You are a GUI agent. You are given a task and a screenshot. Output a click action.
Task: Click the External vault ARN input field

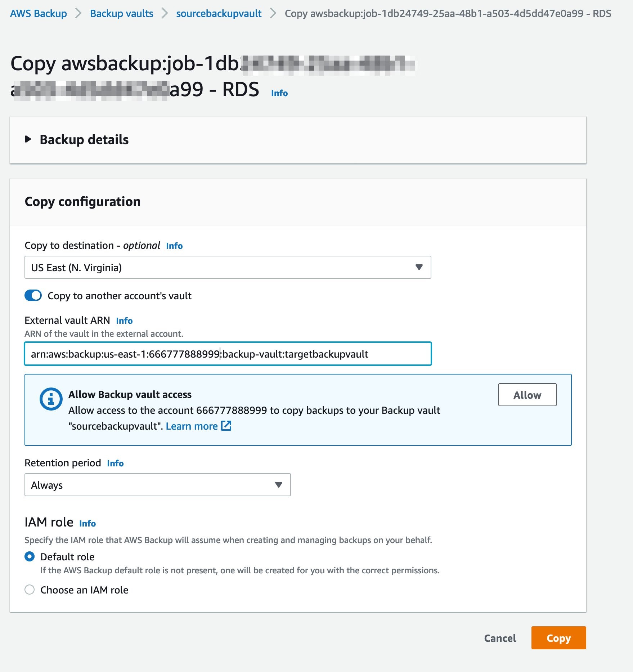tap(228, 354)
